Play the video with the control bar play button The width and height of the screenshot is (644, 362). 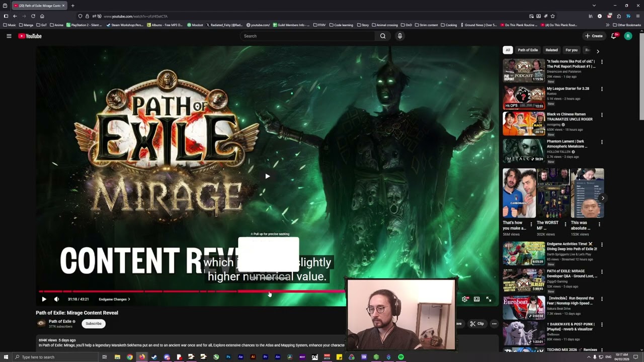pos(44,299)
